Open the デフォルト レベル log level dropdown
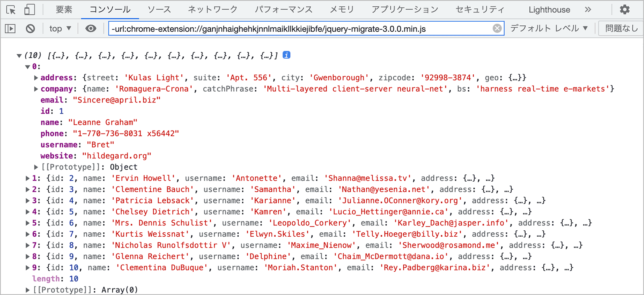Viewport: 644px width, 295px height. coord(549,29)
